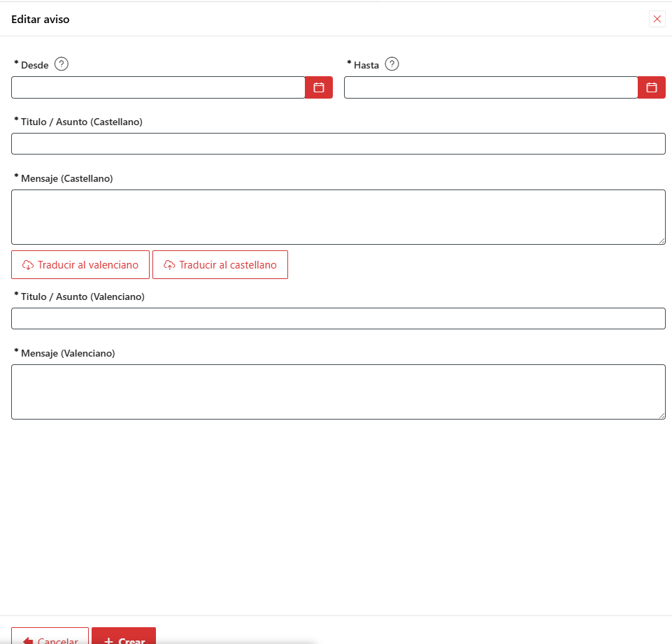This screenshot has width=672, height=644.
Task: Select the Titulo / Asunto (Valenciano) field
Action: pyautogui.click(x=338, y=318)
